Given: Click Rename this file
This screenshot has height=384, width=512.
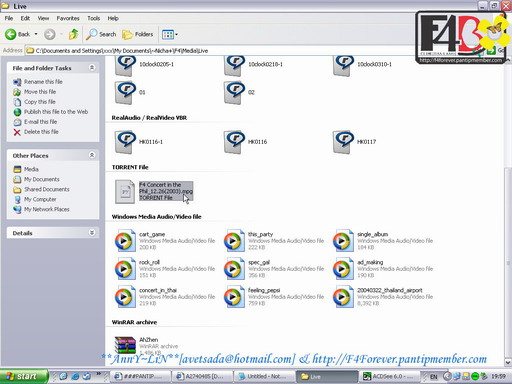Looking at the screenshot, I should tap(43, 82).
